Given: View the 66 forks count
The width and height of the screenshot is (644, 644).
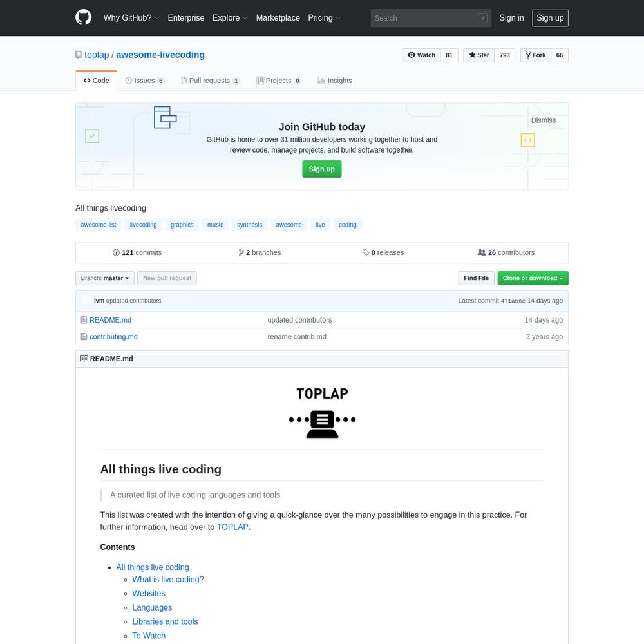Looking at the screenshot, I should pos(560,55).
